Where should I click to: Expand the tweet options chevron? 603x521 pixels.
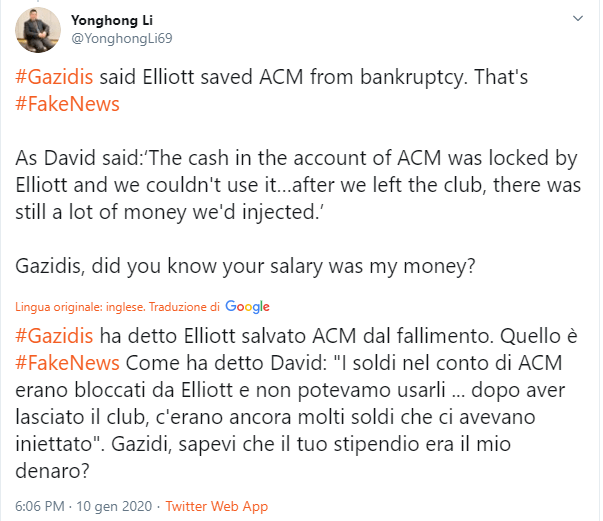pyautogui.click(x=576, y=19)
